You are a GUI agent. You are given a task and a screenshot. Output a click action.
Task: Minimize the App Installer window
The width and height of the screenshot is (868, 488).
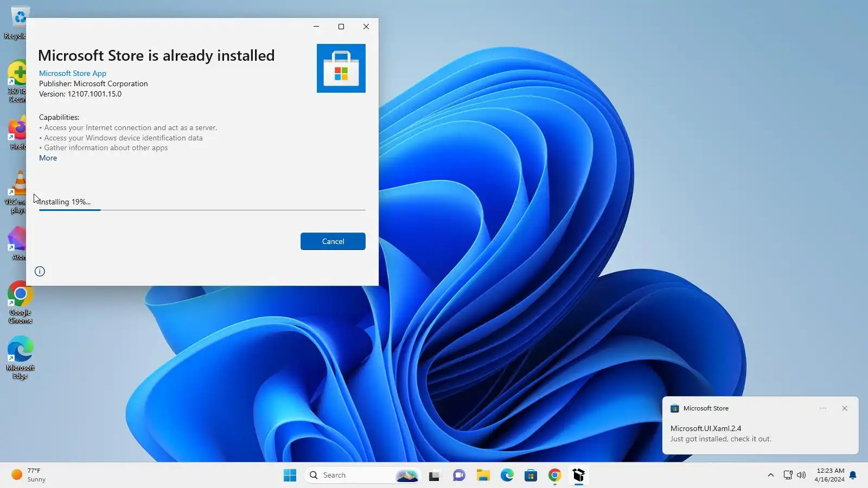click(x=316, y=27)
